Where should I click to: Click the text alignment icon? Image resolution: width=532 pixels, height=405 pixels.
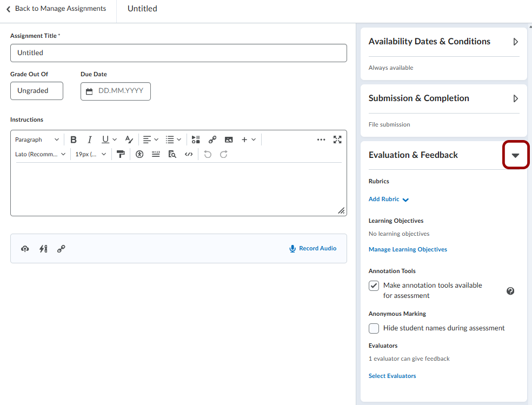[x=147, y=140]
